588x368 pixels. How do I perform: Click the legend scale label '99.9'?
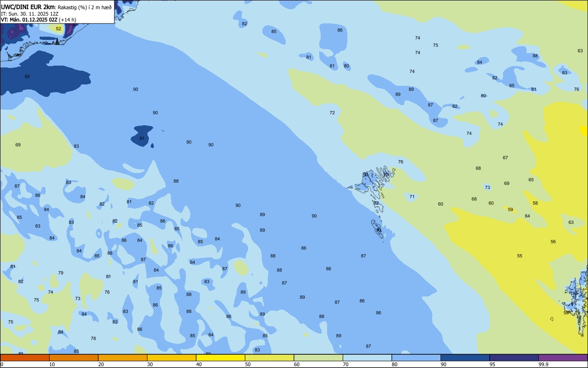click(x=543, y=364)
